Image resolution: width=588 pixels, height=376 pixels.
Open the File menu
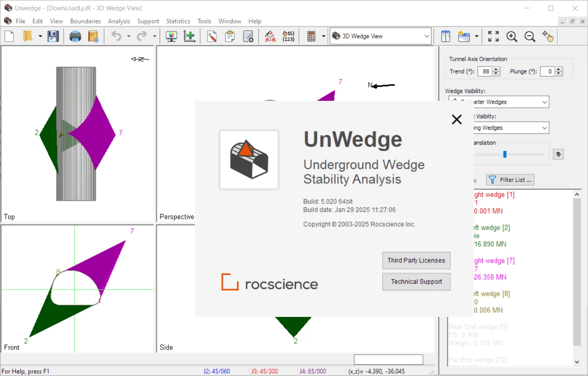pos(20,21)
